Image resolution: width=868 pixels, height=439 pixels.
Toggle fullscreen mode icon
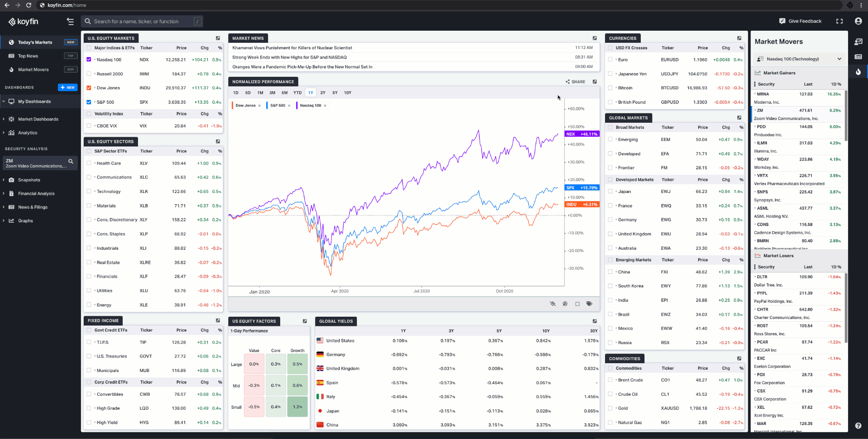point(839,21)
